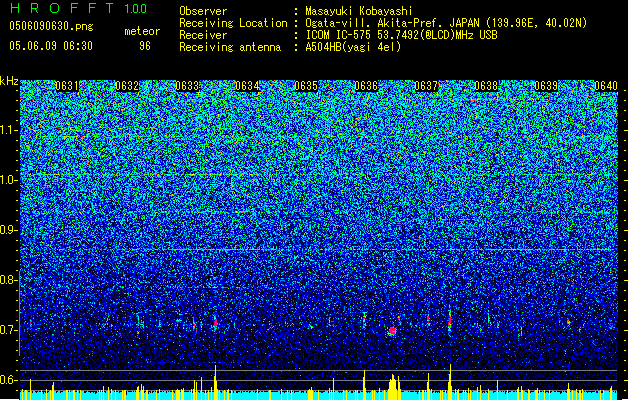629x400 pixels.
Task: Click the 1.0 kHz axis label
Action: (8, 180)
